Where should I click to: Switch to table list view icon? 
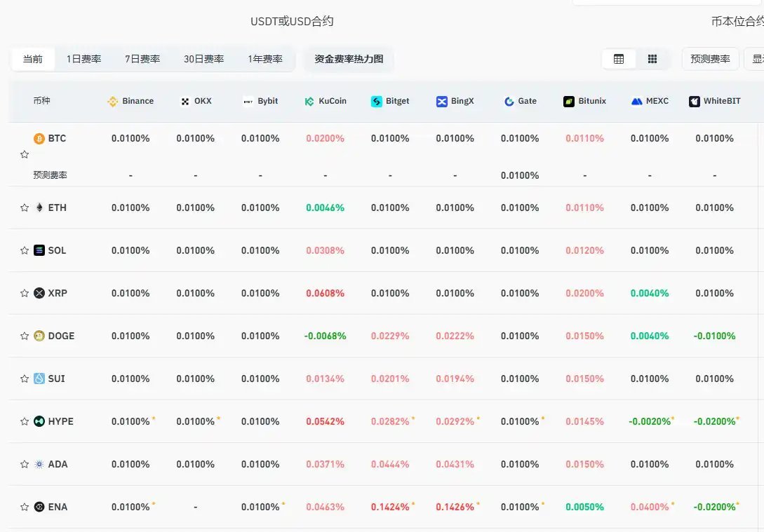pyautogui.click(x=619, y=59)
